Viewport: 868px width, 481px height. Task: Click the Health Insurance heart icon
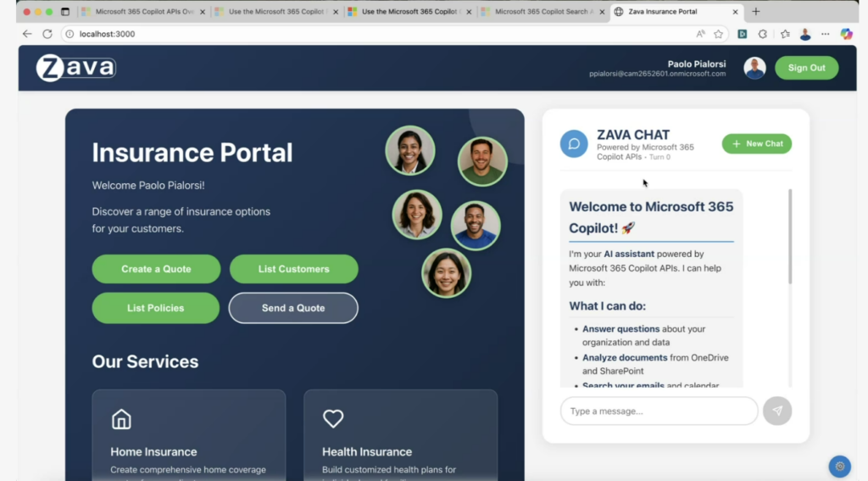pos(333,418)
